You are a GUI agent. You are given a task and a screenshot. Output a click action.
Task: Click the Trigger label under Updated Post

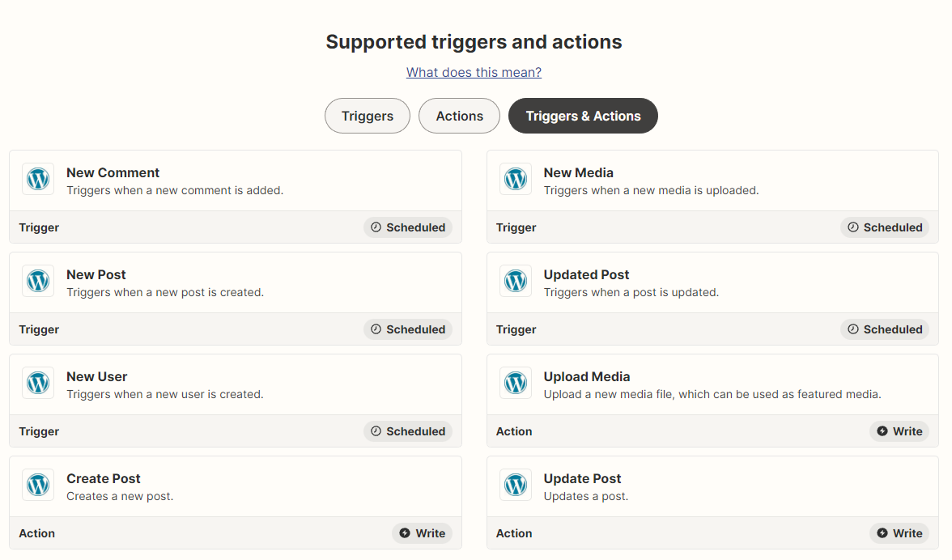(516, 329)
